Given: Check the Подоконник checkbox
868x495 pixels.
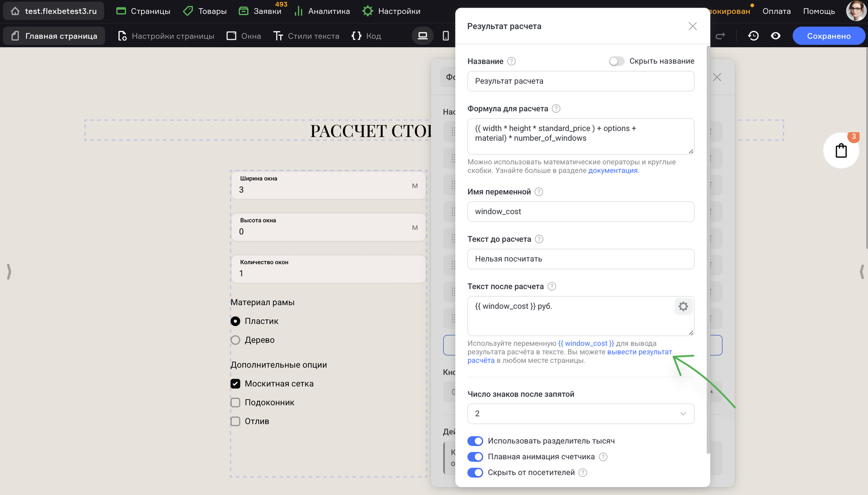Looking at the screenshot, I should [x=236, y=402].
